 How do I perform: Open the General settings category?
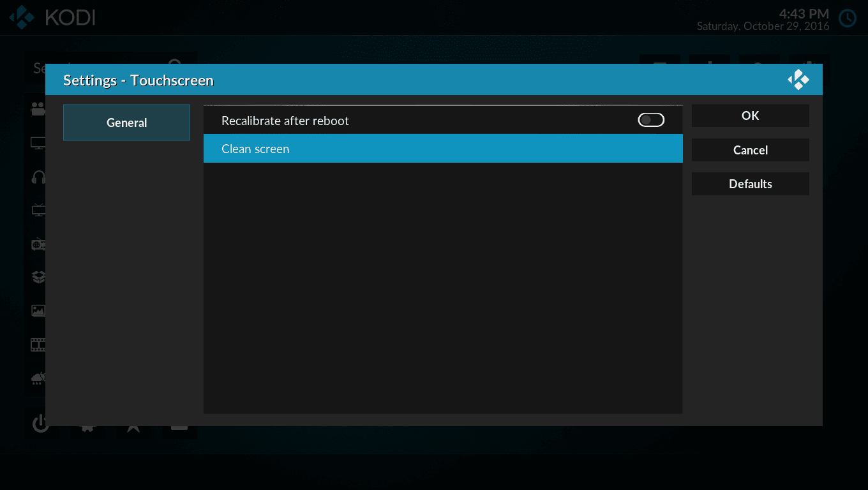click(126, 122)
